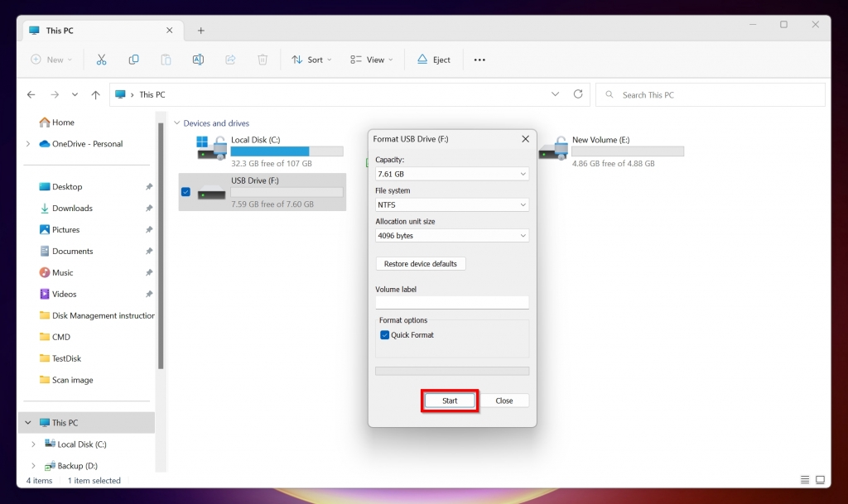This screenshot has width=848, height=504.
Task: Select the Delete icon in the toolbar
Action: pos(263,59)
